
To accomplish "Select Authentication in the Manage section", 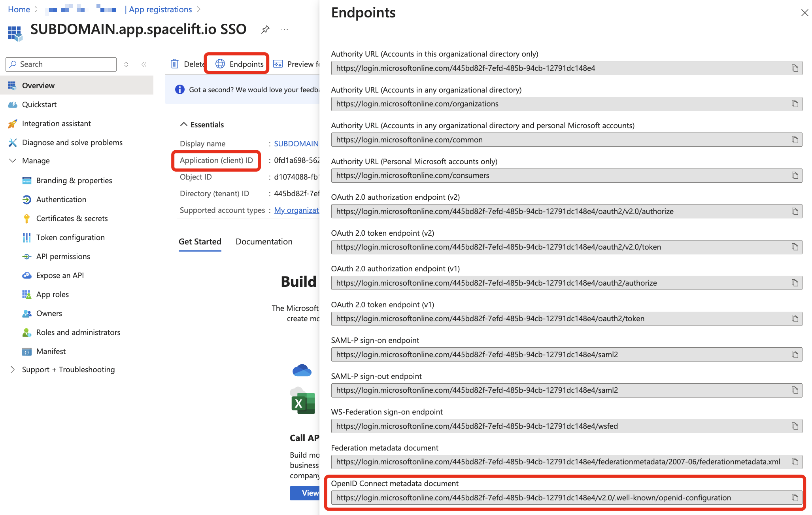I will [61, 199].
